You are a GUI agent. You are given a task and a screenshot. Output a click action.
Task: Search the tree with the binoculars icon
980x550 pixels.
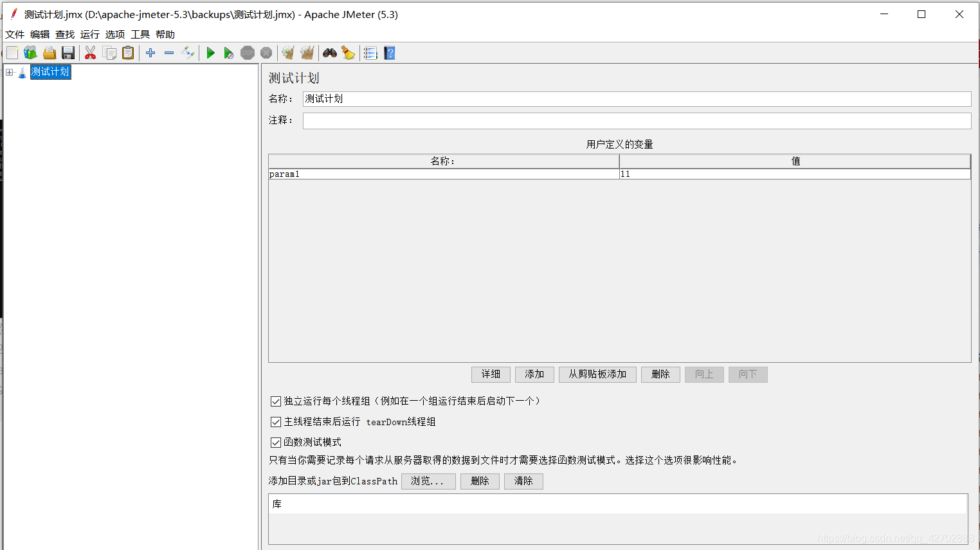point(329,53)
